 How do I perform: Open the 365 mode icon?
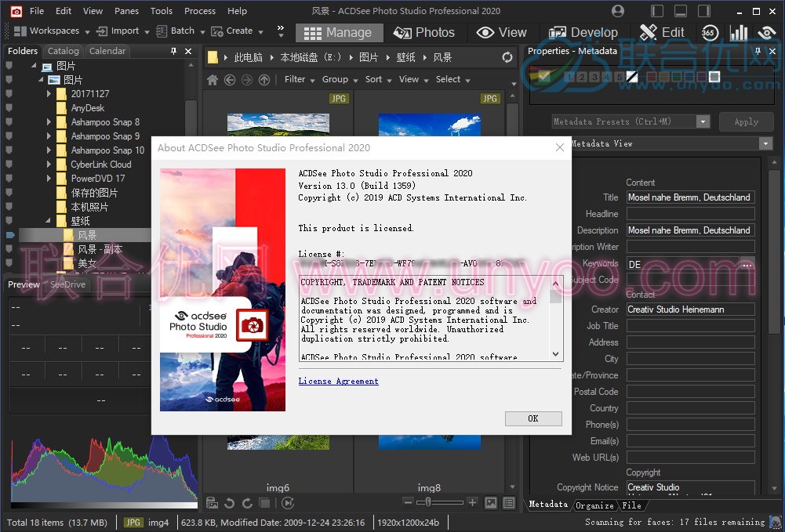tap(710, 32)
